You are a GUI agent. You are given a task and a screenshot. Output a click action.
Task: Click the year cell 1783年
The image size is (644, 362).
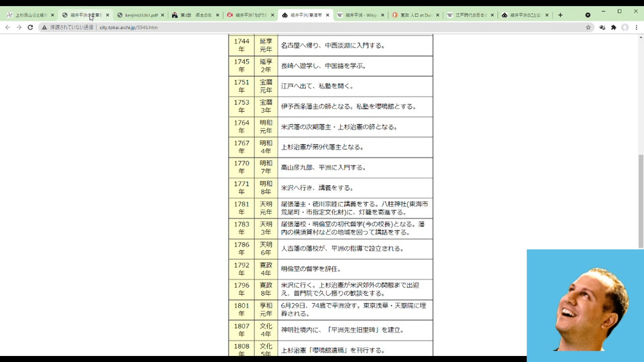tap(241, 228)
